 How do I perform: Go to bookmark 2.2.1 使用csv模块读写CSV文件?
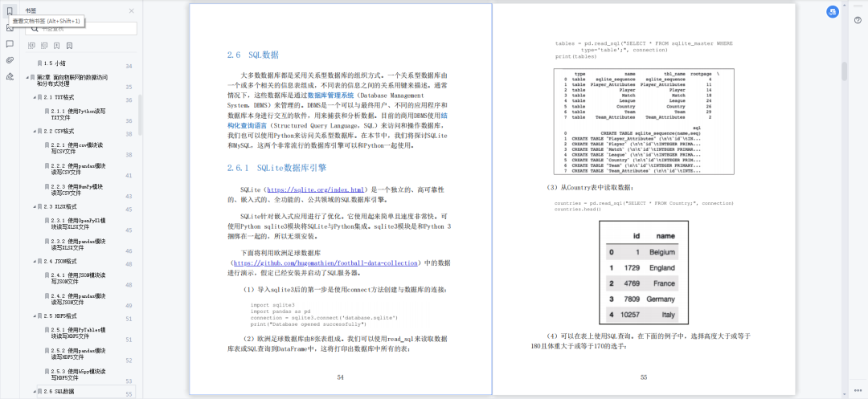[77, 148]
